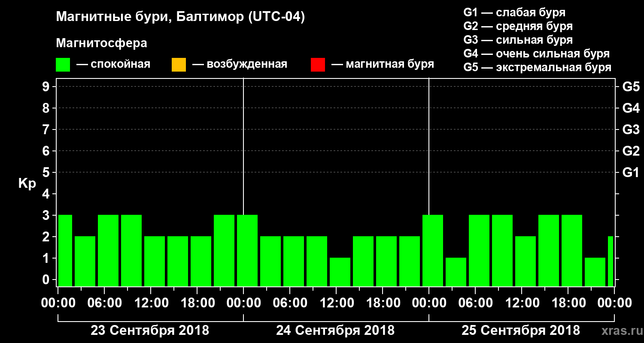644x343 pixels.
Task: Click the orange 'возбужденная' legend swatch
Action: (x=179, y=65)
